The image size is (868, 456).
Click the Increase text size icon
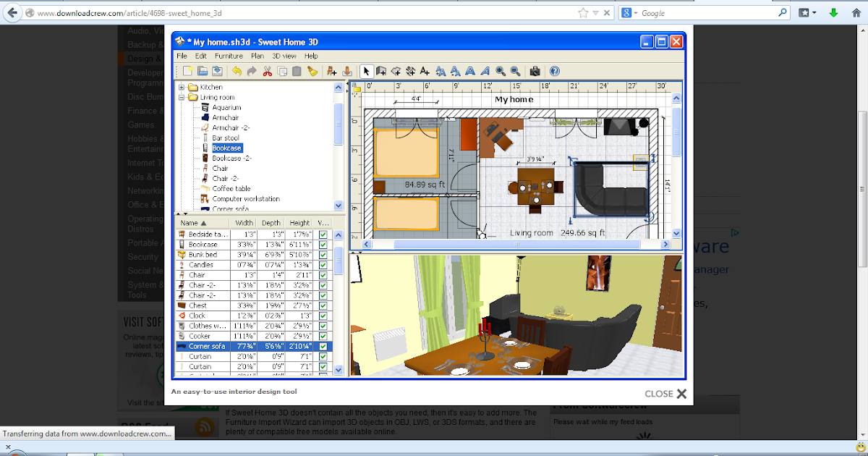coord(441,71)
